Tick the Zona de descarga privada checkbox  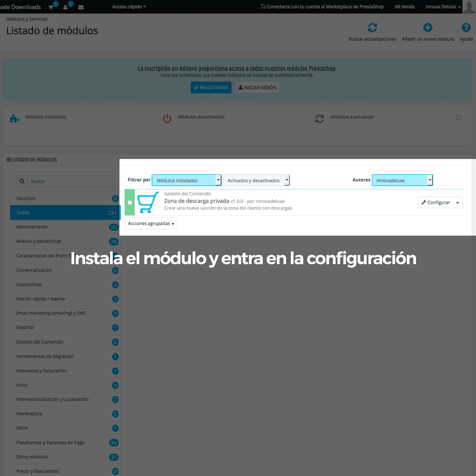[x=130, y=202]
